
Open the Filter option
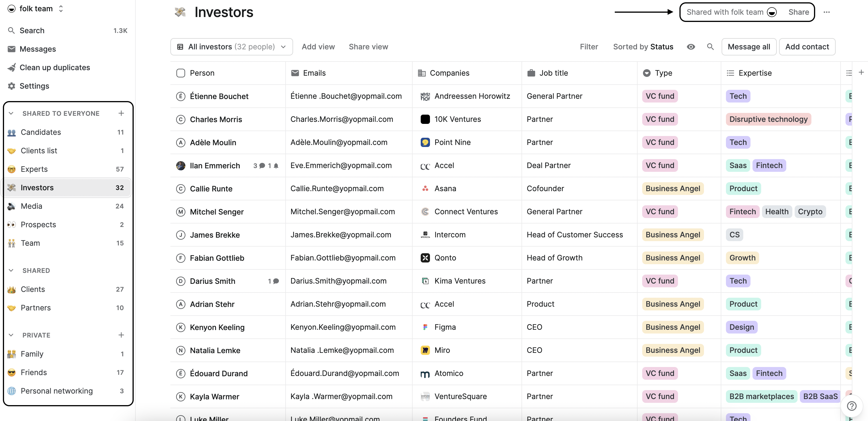589,46
